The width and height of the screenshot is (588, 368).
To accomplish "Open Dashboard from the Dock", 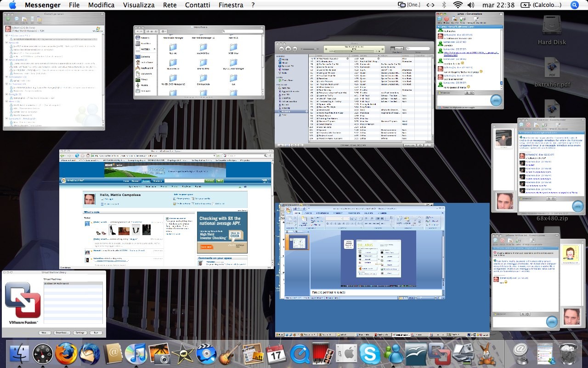I will pyautogui.click(x=43, y=353).
